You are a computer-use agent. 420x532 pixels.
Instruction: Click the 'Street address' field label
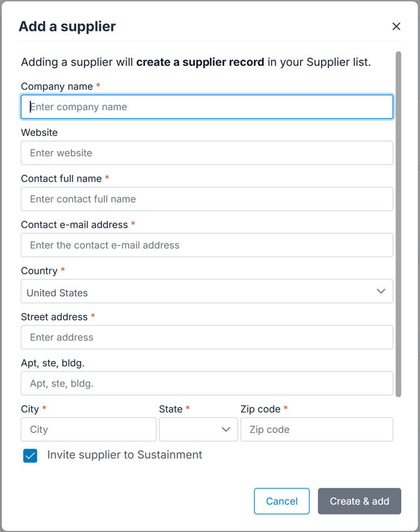tap(55, 317)
